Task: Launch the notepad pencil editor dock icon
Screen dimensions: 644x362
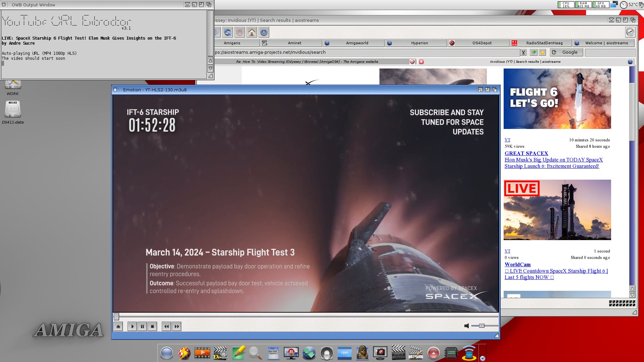Action: pos(238,353)
